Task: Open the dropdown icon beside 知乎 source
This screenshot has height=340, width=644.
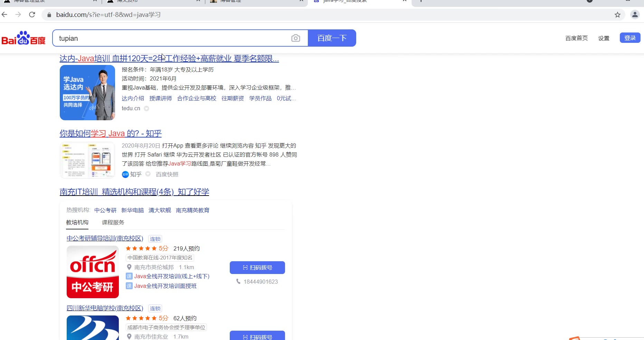Action: pyautogui.click(x=148, y=174)
